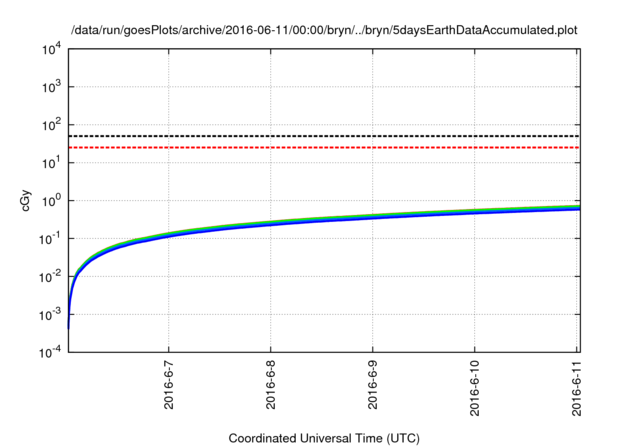This screenshot has width=640, height=448.
Task: Click the 10^0 y-axis tick label
Action: click(x=52, y=201)
